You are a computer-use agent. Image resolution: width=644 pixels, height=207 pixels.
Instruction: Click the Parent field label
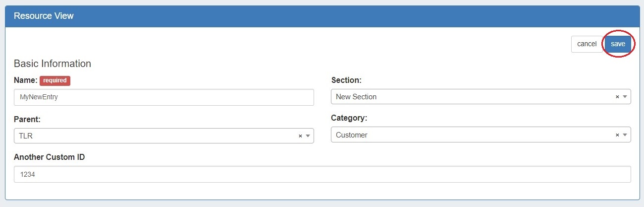(x=27, y=119)
